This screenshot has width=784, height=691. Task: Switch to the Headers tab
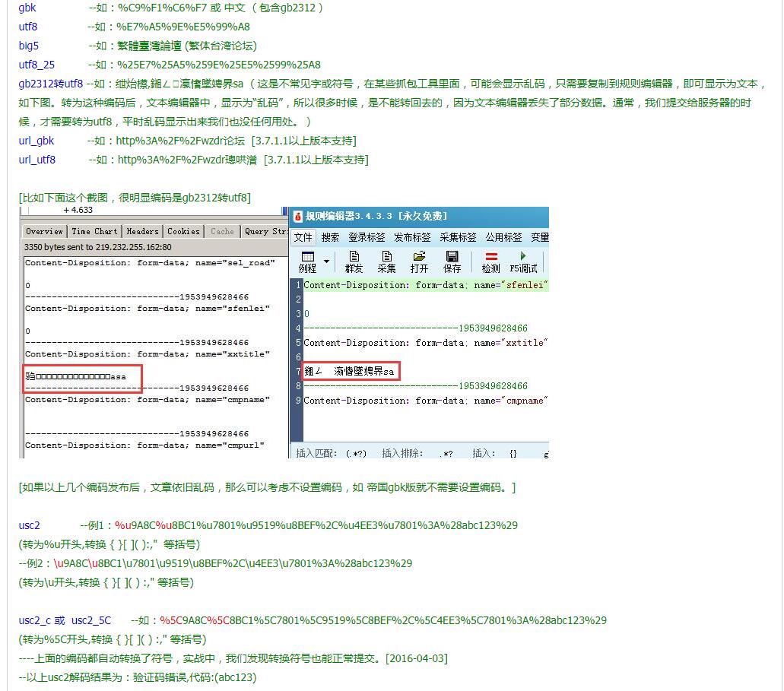click(x=142, y=231)
